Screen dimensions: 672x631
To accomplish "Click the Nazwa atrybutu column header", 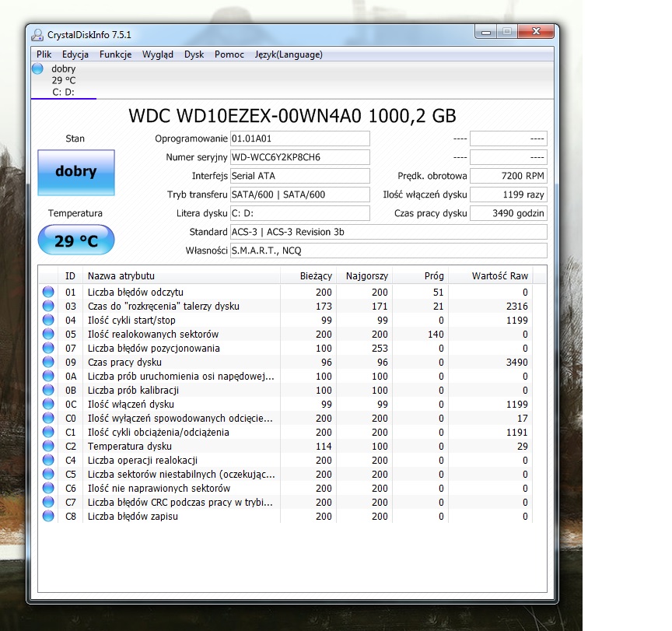I will [x=182, y=276].
